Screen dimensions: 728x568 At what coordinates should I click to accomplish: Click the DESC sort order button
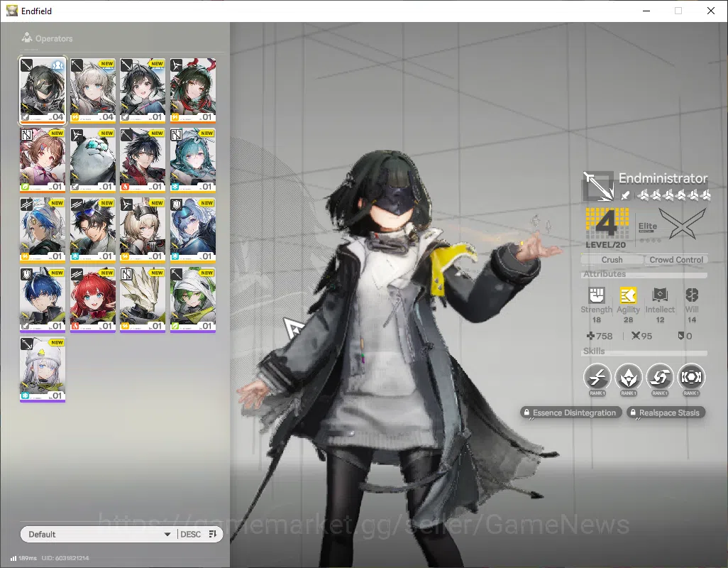point(190,534)
